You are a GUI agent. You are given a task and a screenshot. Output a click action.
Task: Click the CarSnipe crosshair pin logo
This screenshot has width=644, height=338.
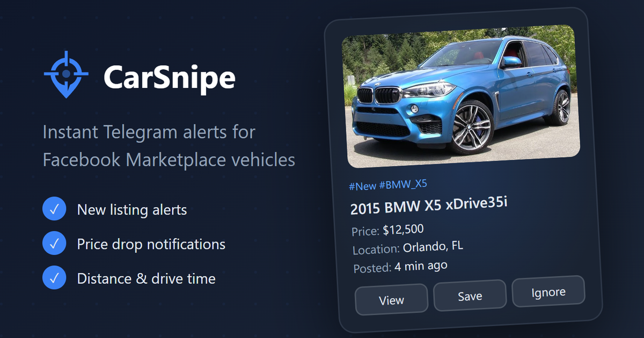[x=66, y=74]
